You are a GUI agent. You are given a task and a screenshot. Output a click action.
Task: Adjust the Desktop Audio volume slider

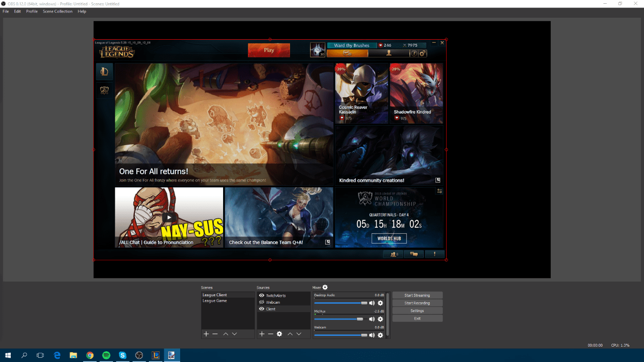click(x=341, y=303)
